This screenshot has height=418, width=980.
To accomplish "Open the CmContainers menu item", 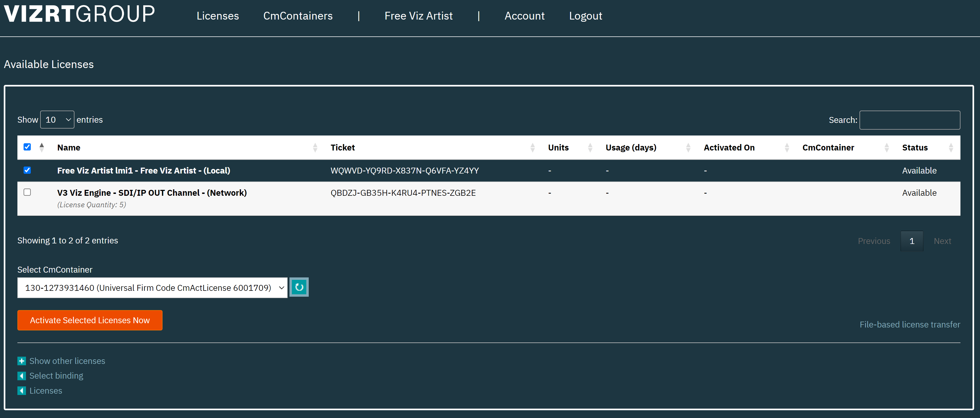I will tap(298, 16).
